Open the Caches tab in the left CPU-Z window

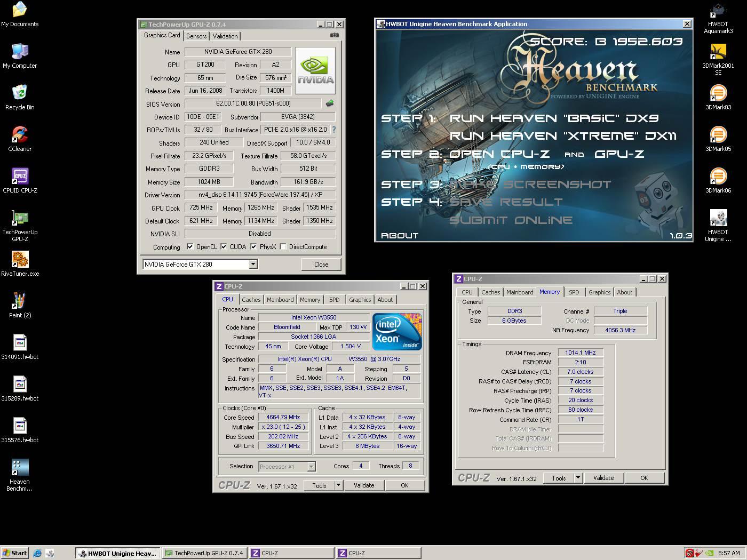pyautogui.click(x=251, y=300)
